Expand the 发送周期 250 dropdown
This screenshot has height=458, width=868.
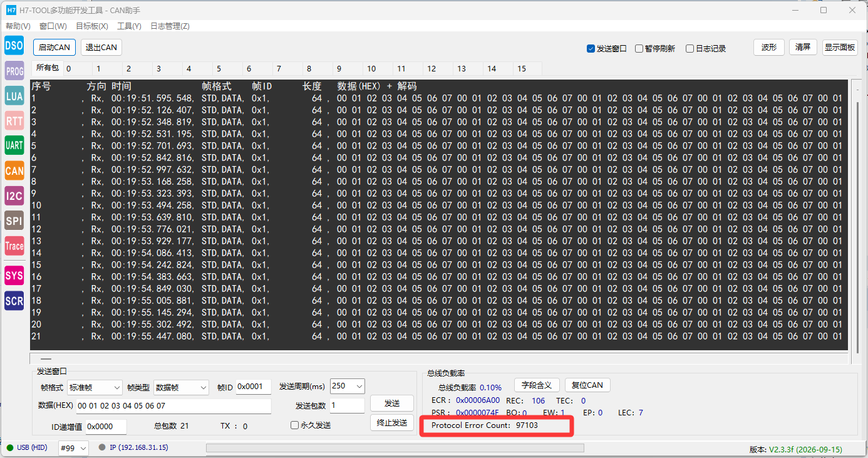[x=347, y=386]
